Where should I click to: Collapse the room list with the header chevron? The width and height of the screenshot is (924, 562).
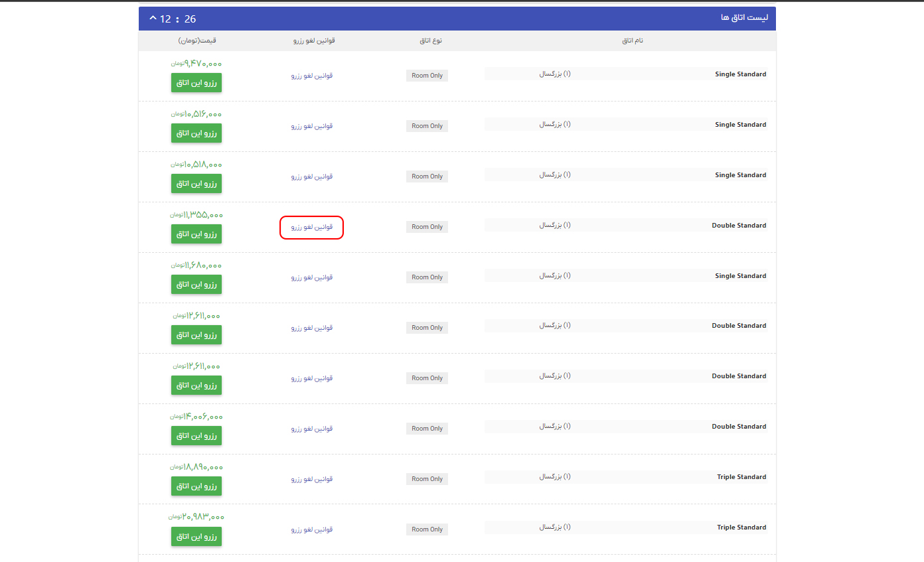pyautogui.click(x=153, y=18)
